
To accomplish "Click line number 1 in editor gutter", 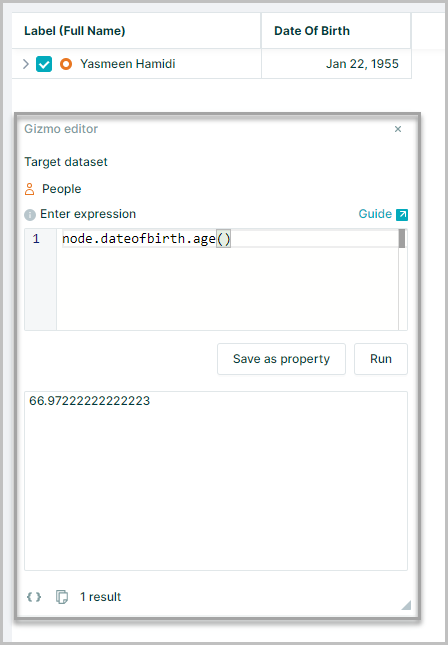I will point(36,239).
